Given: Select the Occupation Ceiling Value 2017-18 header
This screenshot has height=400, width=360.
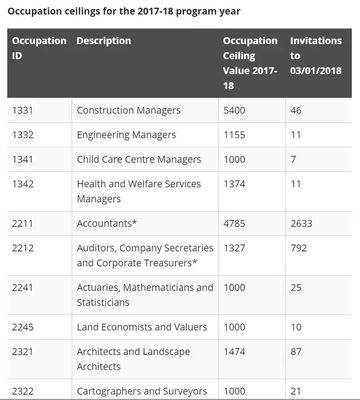Looking at the screenshot, I should 250,63.
